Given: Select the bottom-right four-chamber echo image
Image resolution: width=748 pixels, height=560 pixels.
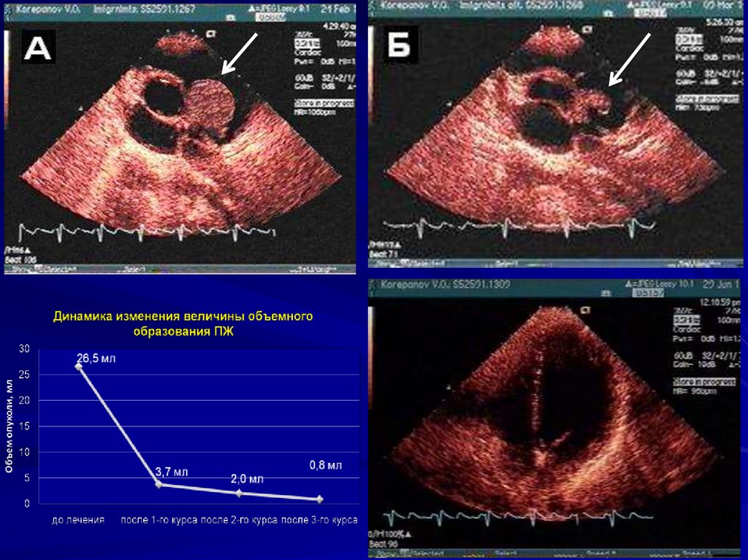Looking at the screenshot, I should click(554, 418).
